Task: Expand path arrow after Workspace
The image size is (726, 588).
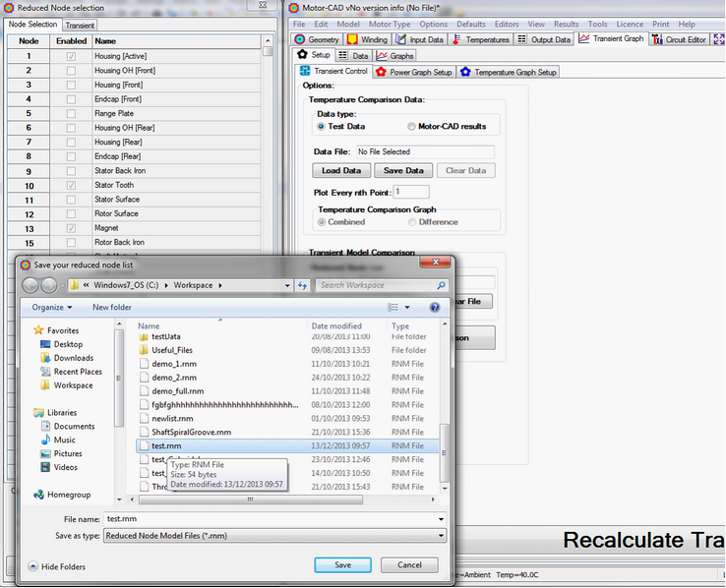Action: [x=220, y=285]
